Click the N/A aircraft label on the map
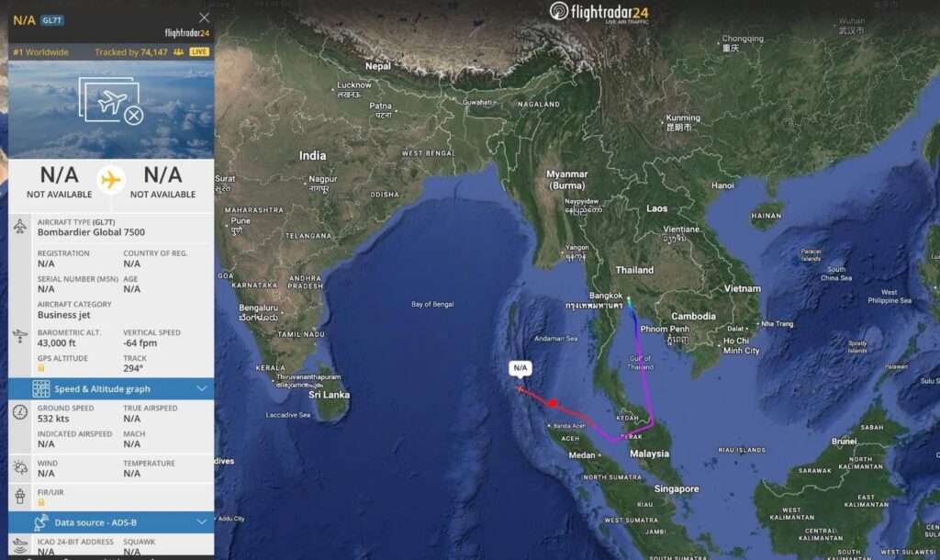Image resolution: width=940 pixels, height=560 pixels. click(520, 367)
